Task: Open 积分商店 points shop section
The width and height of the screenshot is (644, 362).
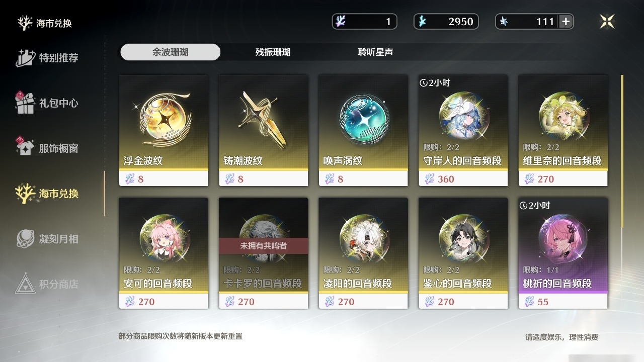Action: [x=47, y=284]
